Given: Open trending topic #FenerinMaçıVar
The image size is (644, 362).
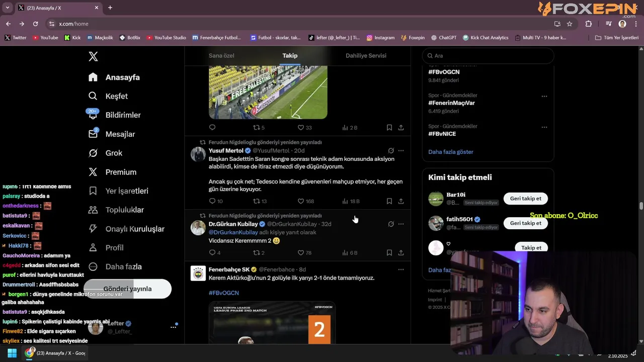Looking at the screenshot, I should click(451, 103).
